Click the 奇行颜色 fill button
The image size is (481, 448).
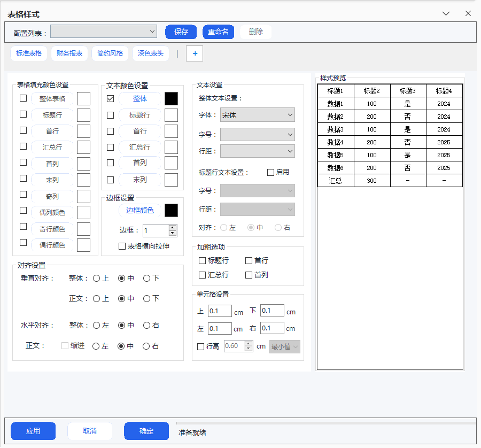click(52, 229)
